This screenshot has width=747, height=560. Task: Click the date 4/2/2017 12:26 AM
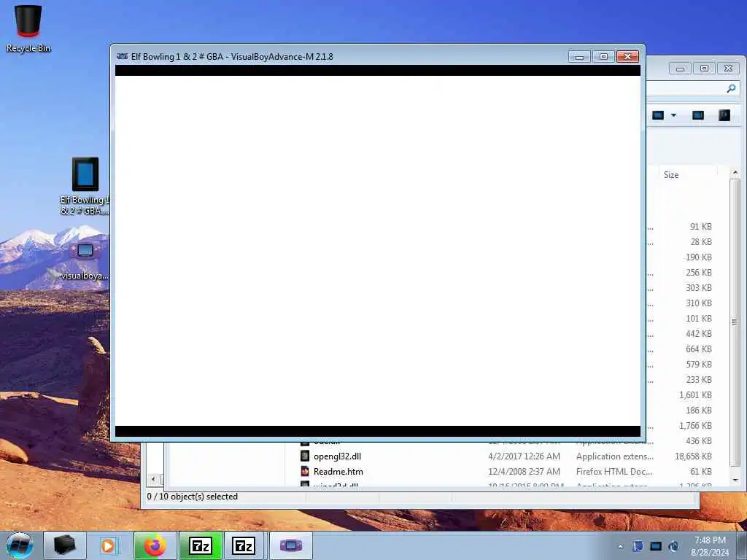coord(524,456)
